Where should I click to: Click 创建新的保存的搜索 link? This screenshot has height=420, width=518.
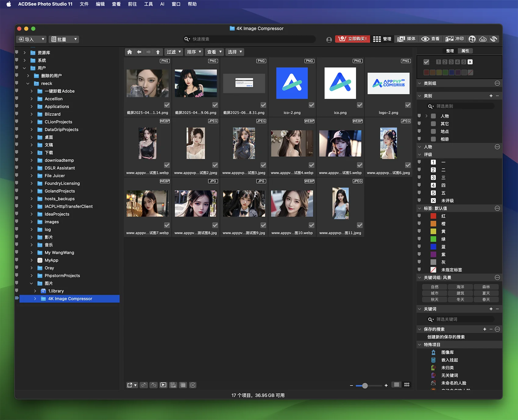[x=446, y=337]
